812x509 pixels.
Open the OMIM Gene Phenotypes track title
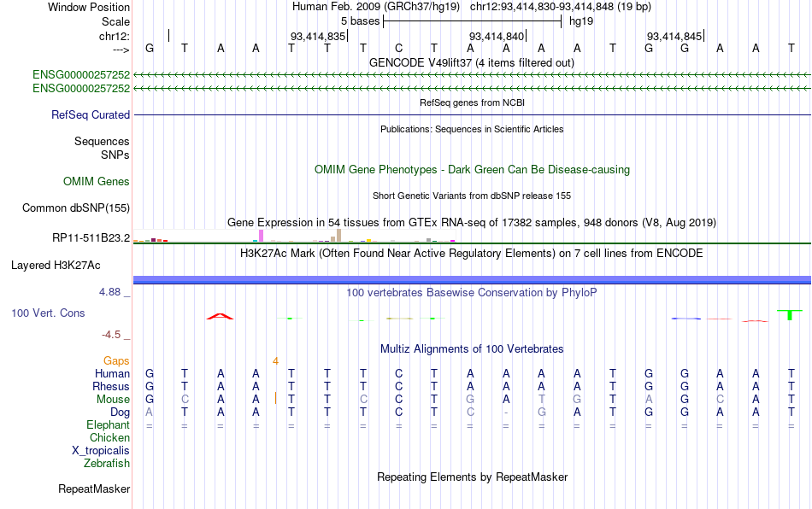tap(472, 170)
